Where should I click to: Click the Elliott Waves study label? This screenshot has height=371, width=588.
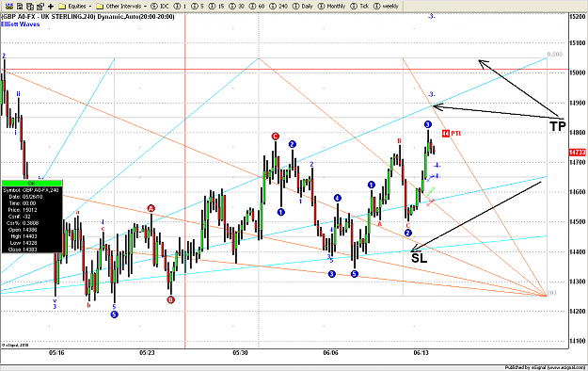tap(21, 24)
